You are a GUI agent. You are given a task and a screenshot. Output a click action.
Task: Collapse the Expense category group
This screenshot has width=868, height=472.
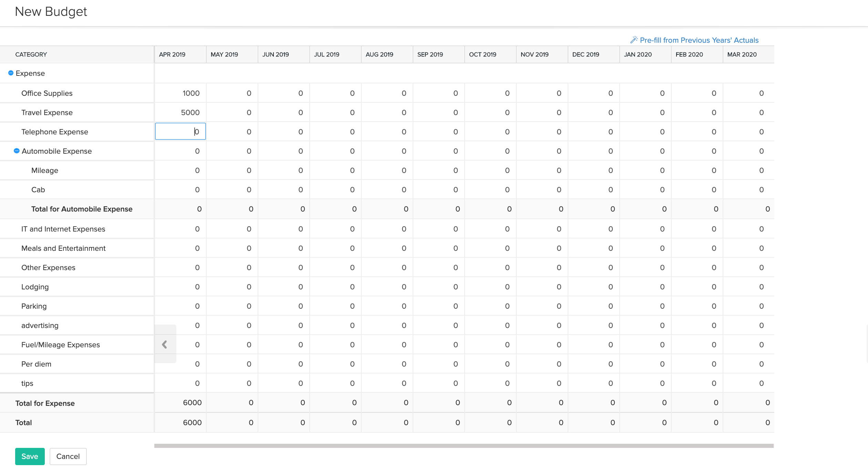click(11, 73)
